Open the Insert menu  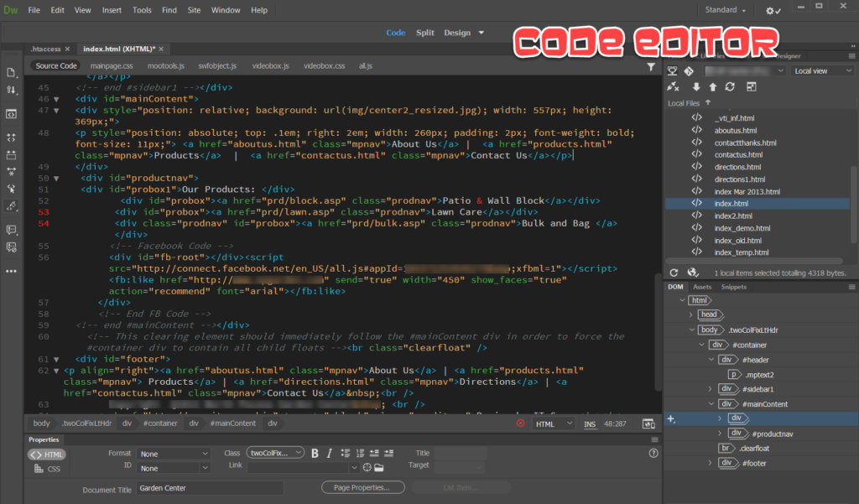(x=112, y=10)
